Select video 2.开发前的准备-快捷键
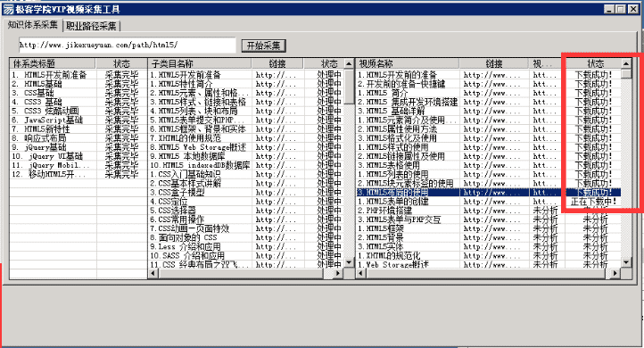Image resolution: width=644 pixels, height=348 pixels. [488, 84]
